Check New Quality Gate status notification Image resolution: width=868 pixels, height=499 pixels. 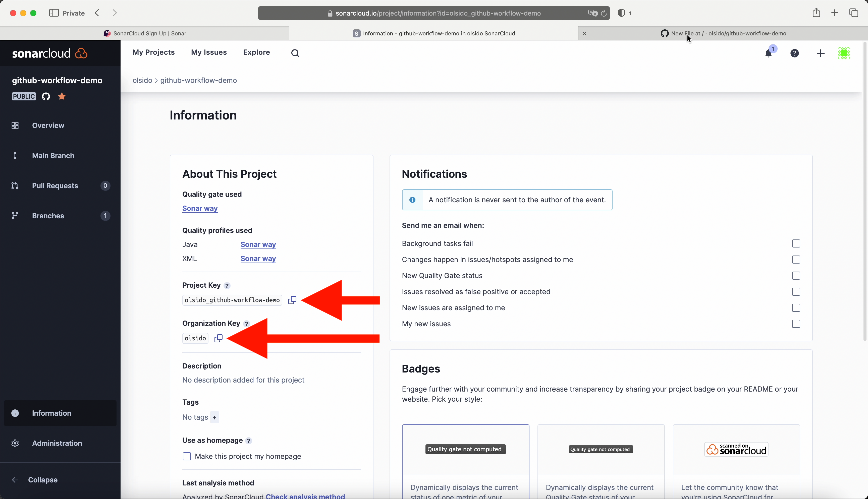[796, 276]
